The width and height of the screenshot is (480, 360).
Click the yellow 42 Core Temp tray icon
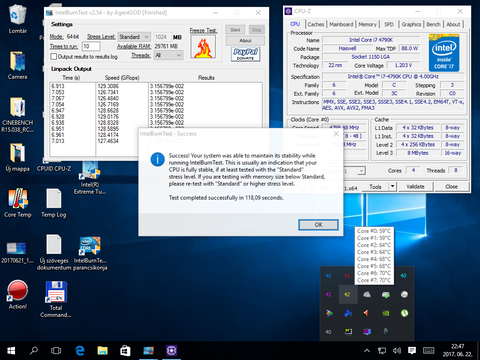point(347,294)
